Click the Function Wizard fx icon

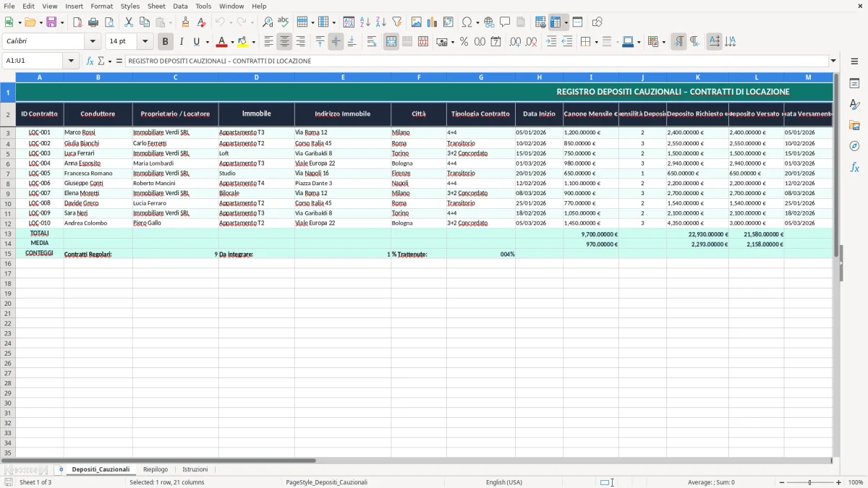coord(90,61)
